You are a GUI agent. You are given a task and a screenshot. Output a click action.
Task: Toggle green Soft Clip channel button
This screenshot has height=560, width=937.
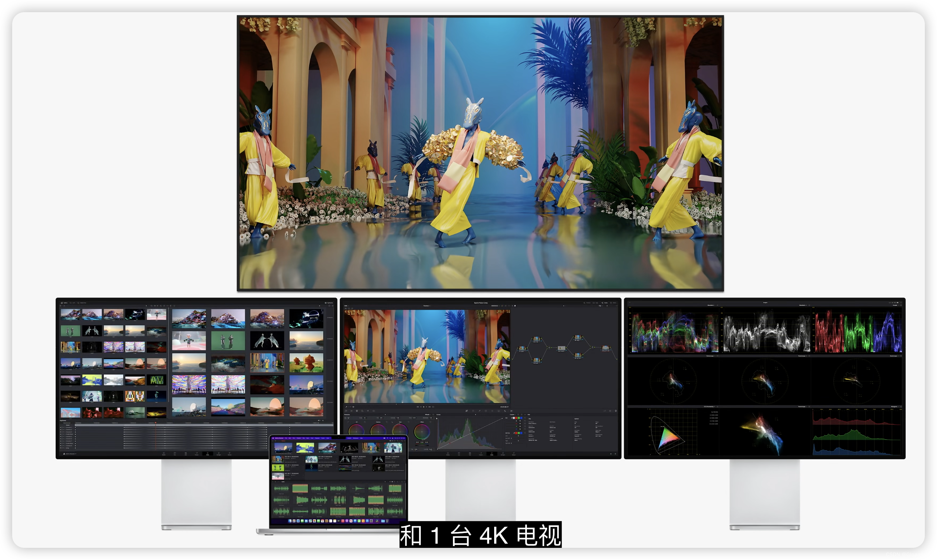(x=519, y=433)
